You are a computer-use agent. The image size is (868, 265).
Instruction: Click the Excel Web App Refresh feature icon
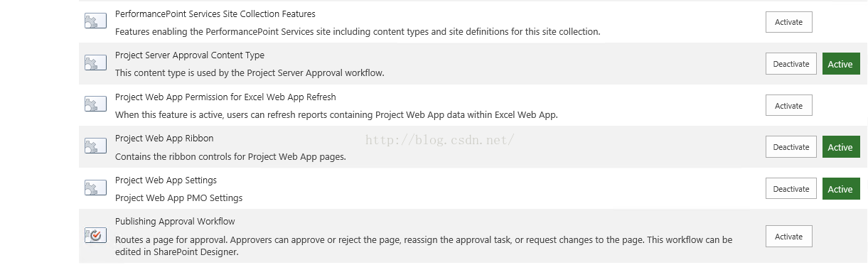tap(95, 105)
